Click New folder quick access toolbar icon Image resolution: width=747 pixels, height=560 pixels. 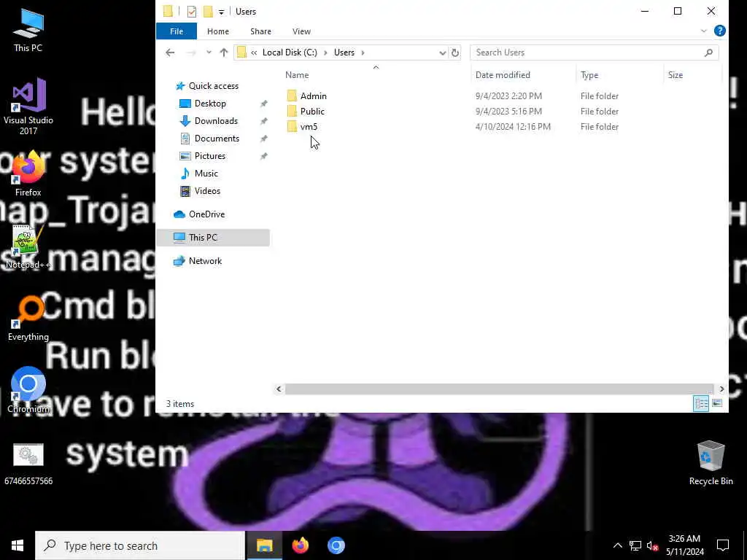(x=208, y=12)
